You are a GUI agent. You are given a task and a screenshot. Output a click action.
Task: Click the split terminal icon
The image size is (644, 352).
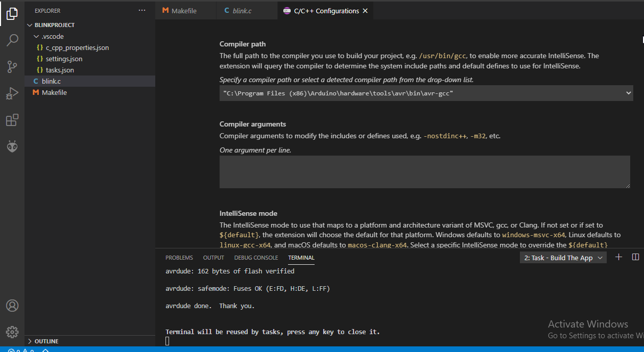point(635,257)
